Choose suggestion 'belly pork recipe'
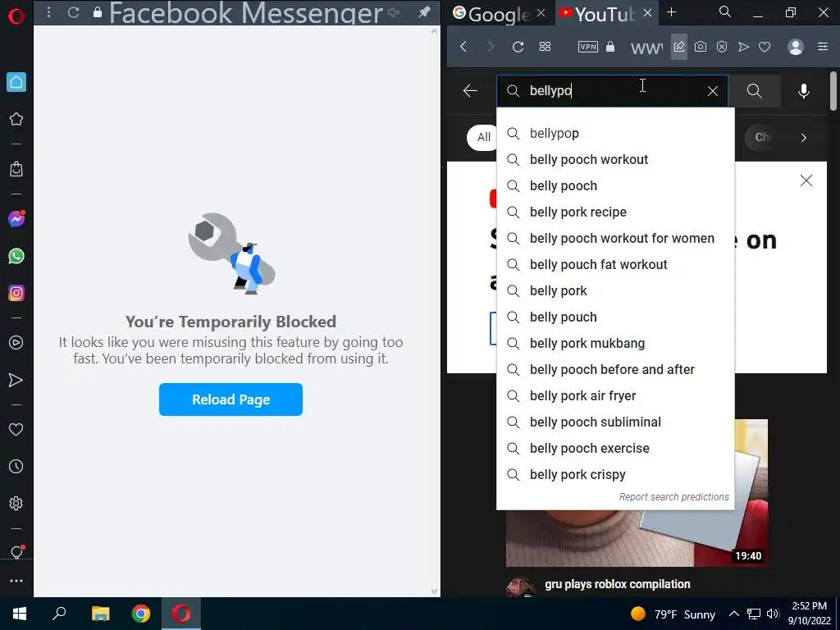 click(615, 212)
